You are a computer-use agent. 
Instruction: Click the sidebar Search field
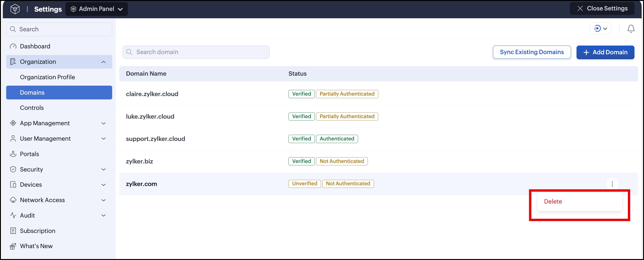(x=59, y=29)
